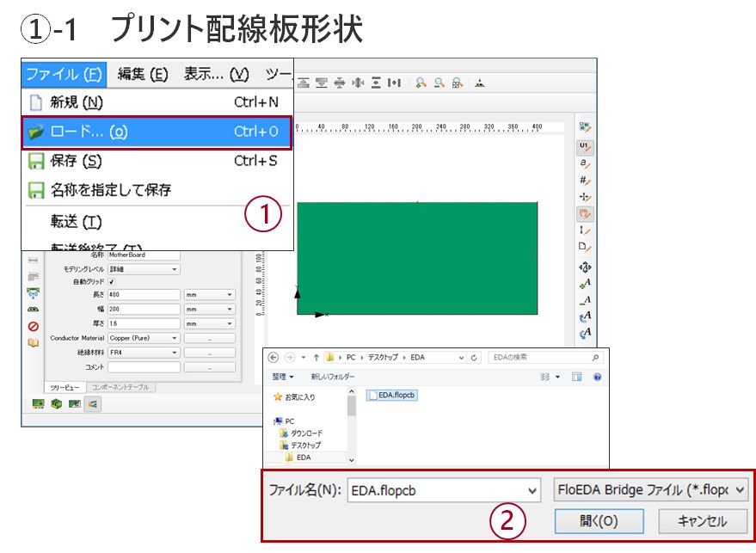
Task: Click the 開く(O) button
Action: (599, 521)
